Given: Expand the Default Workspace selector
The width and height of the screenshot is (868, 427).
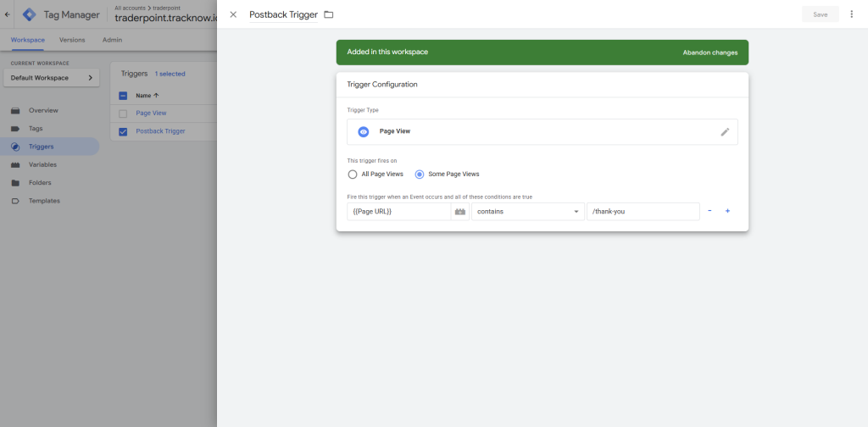Looking at the screenshot, I should (52, 78).
